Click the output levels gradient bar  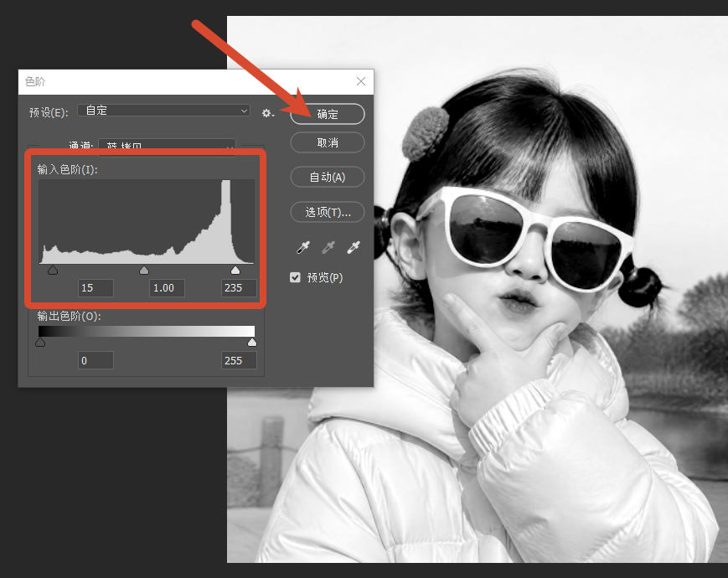pos(147,331)
